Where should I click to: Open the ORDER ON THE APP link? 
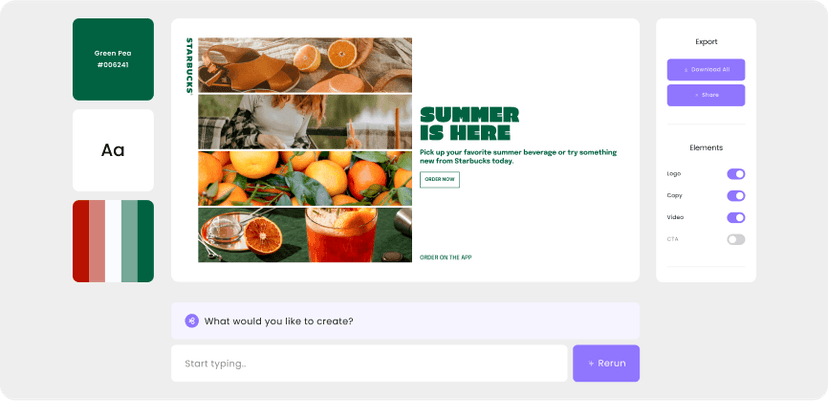(x=445, y=258)
